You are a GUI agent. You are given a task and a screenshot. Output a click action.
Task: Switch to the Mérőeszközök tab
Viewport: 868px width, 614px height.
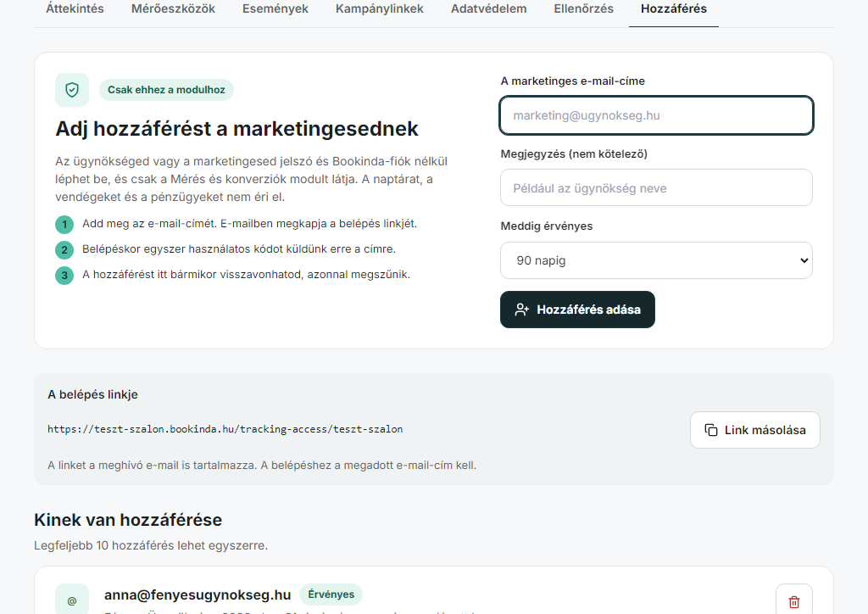point(173,8)
